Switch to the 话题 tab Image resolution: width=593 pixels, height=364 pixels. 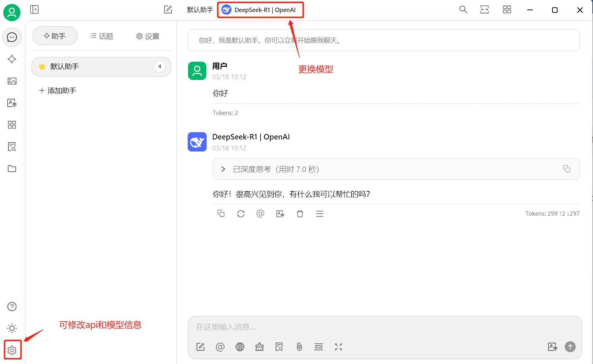[102, 36]
